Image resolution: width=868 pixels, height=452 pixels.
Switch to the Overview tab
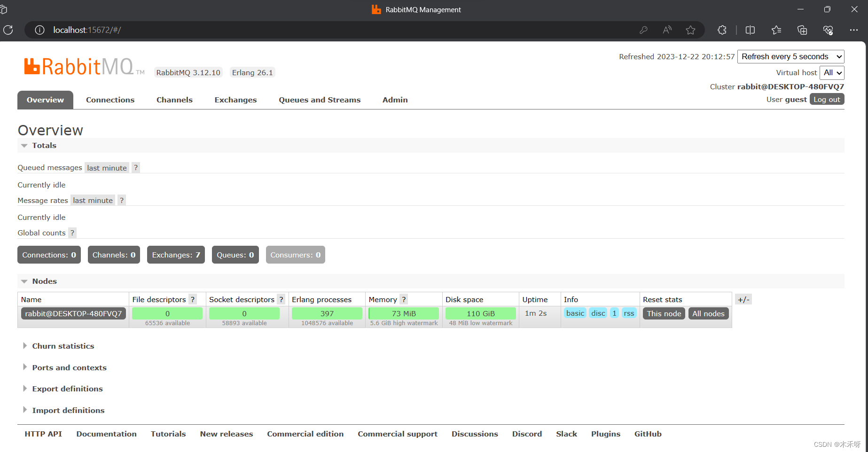coord(45,100)
